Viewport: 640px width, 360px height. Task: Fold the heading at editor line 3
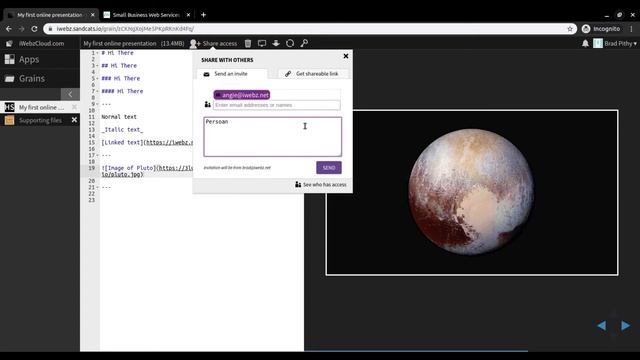tap(98, 66)
